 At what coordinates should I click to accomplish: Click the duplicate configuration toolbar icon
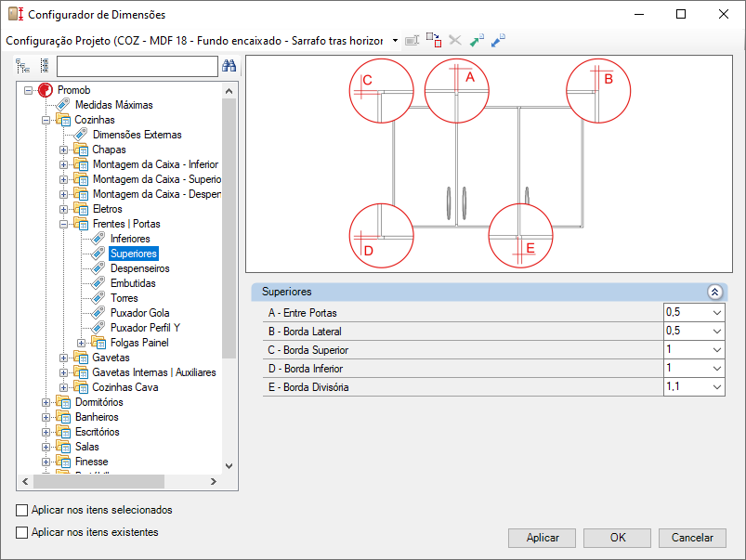434,41
